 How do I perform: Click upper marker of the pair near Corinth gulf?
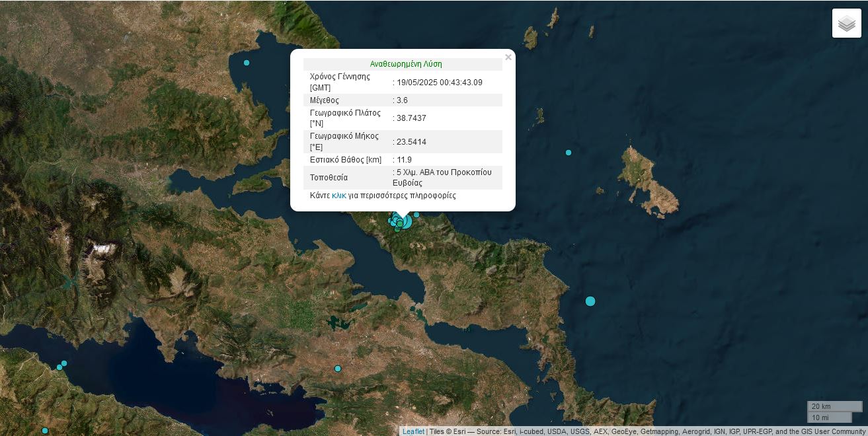64,363
